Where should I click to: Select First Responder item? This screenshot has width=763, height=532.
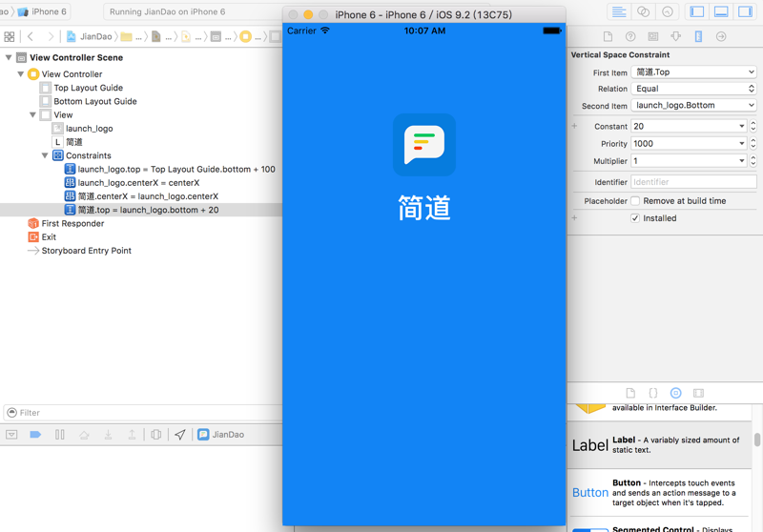[x=66, y=224]
